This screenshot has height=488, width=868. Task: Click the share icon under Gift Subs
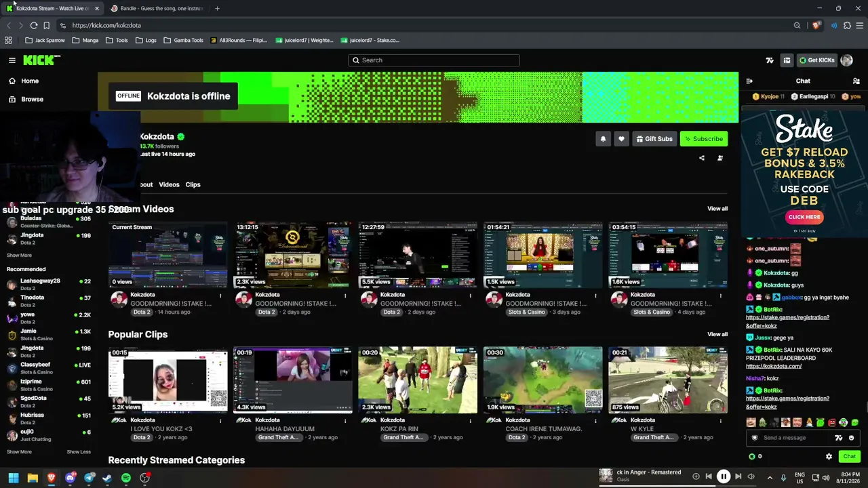click(x=702, y=158)
